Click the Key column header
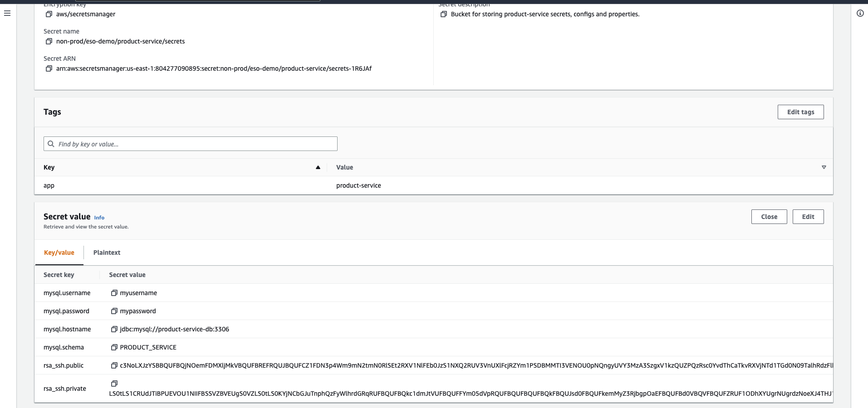Image resolution: width=868 pixels, height=408 pixels. (49, 168)
